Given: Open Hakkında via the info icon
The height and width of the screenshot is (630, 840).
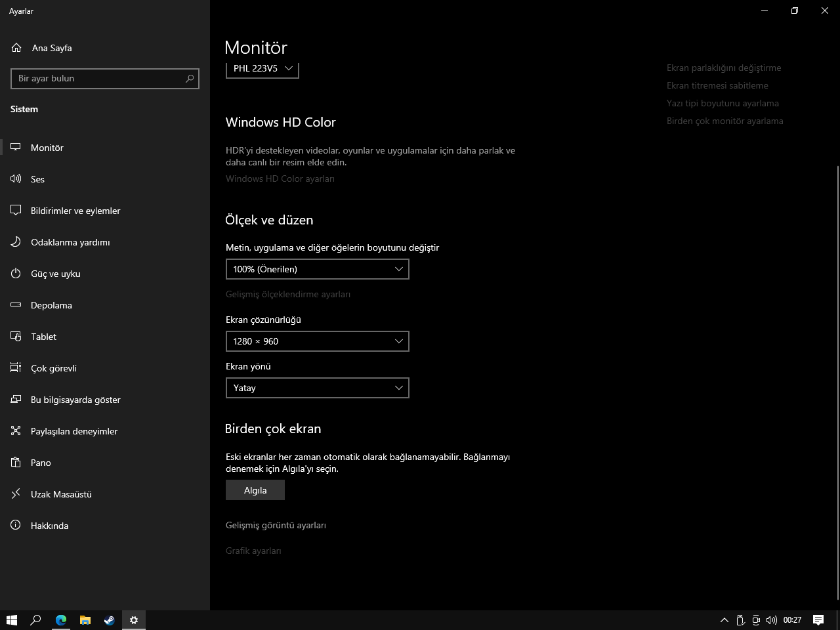Looking at the screenshot, I should (16, 526).
